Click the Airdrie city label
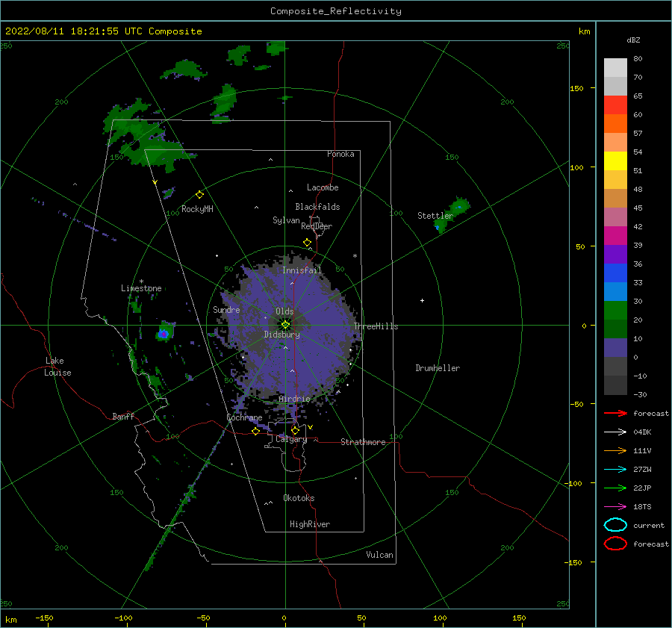This screenshot has width=672, height=628. 294,399
